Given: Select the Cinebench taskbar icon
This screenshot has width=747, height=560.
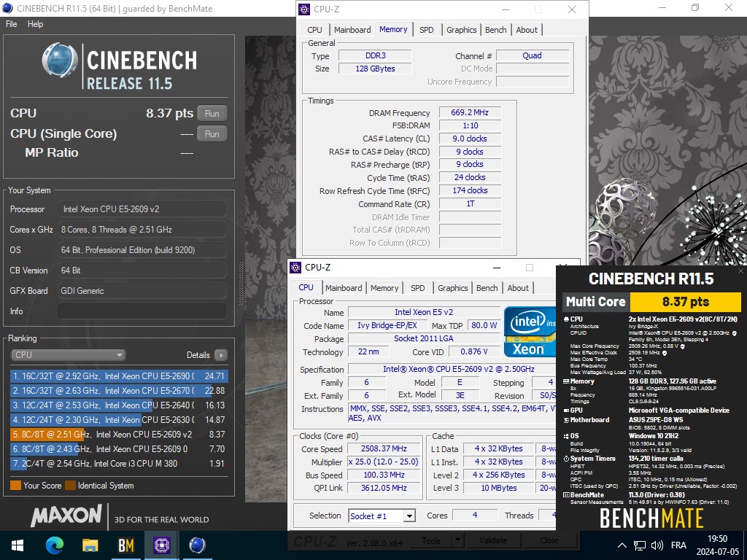Looking at the screenshot, I should (x=197, y=545).
